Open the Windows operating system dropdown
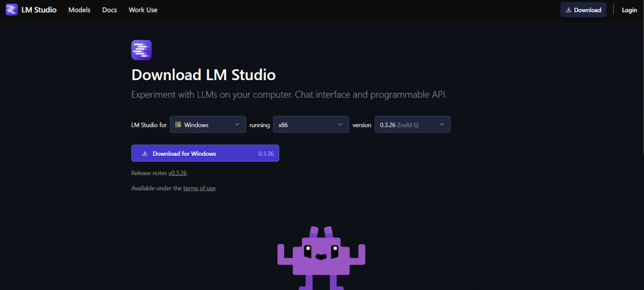Screen dimensions: 644x290 (x=208, y=124)
